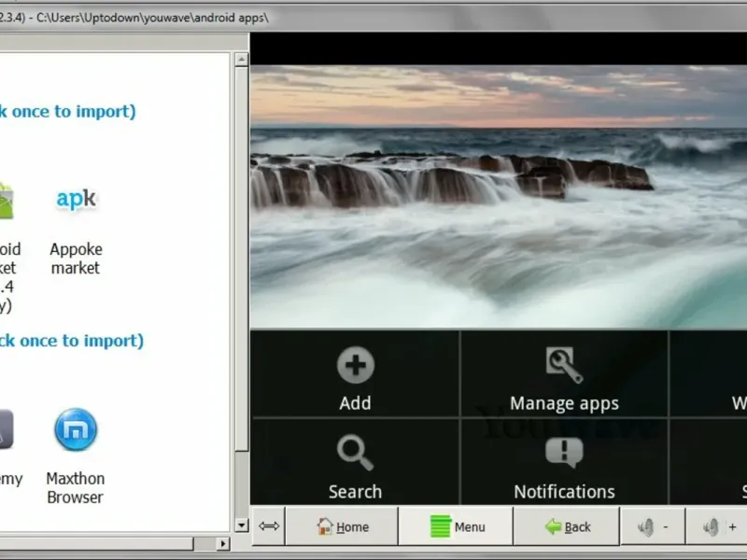747x560 pixels.
Task: Click the vertical scrollbar thumb in apps panel
Action: point(242,259)
